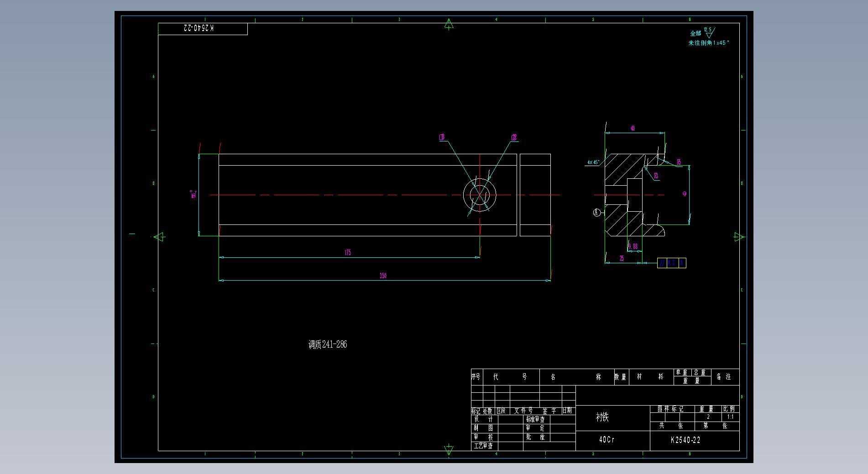Click the '日期' column header
This screenshot has height=474, width=868.
click(x=567, y=411)
